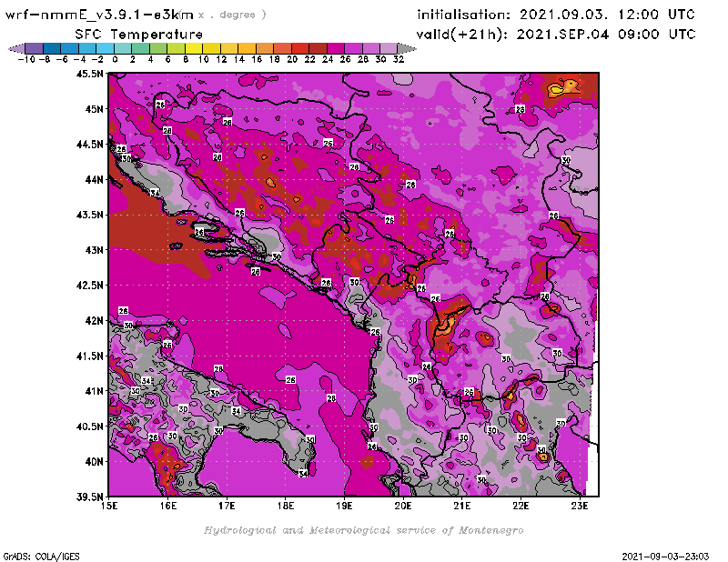The height and width of the screenshot is (562, 728).
Task: Click the '21E' longitude axis label
Action: (462, 506)
